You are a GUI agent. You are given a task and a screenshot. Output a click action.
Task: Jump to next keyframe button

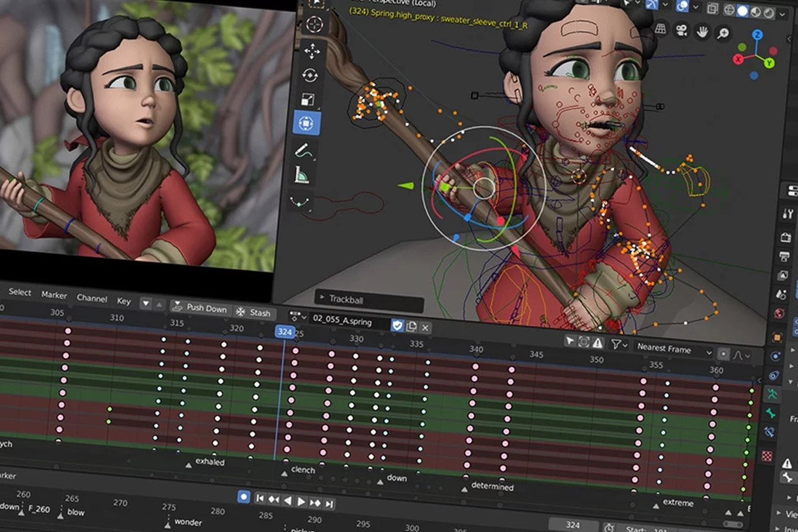point(316,503)
